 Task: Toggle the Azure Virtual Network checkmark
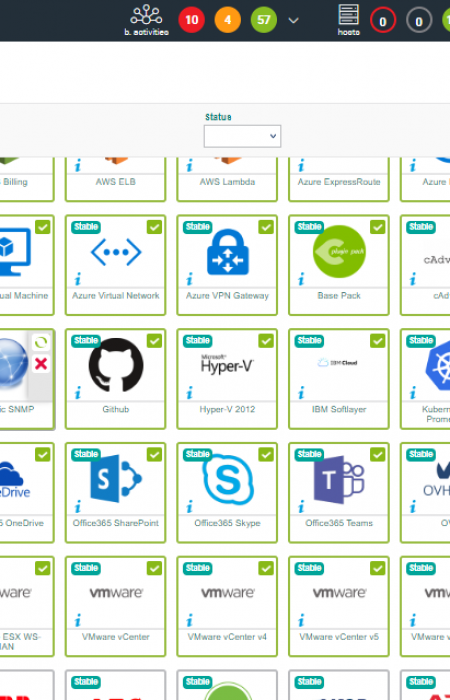click(154, 227)
